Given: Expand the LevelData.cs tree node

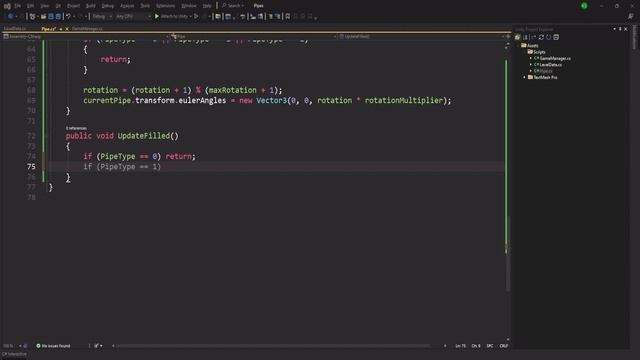Looking at the screenshot, I should click(531, 64).
